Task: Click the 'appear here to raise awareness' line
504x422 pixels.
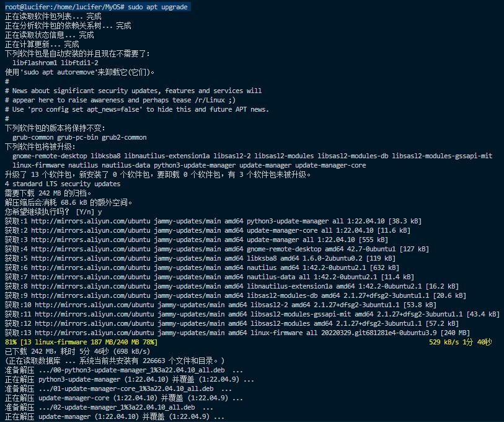Action: pos(120,100)
